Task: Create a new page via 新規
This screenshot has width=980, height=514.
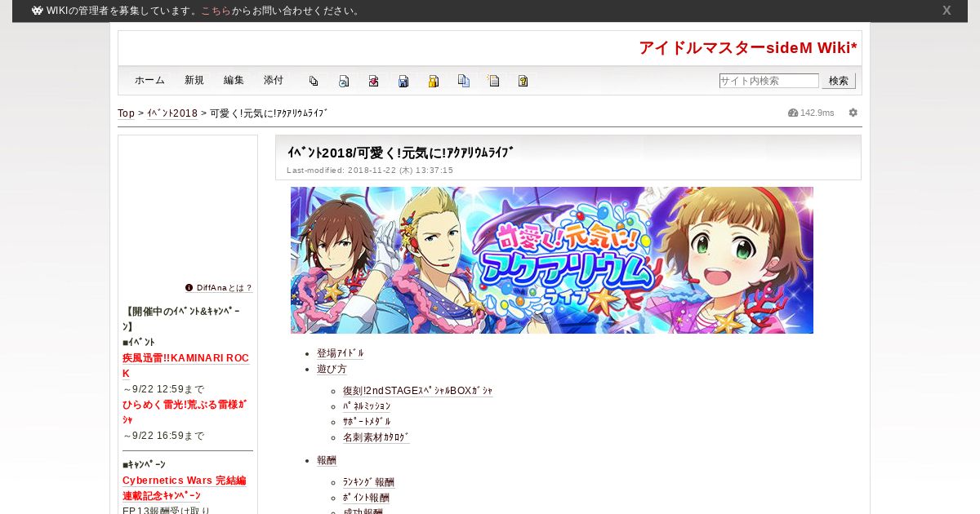Action: (194, 80)
